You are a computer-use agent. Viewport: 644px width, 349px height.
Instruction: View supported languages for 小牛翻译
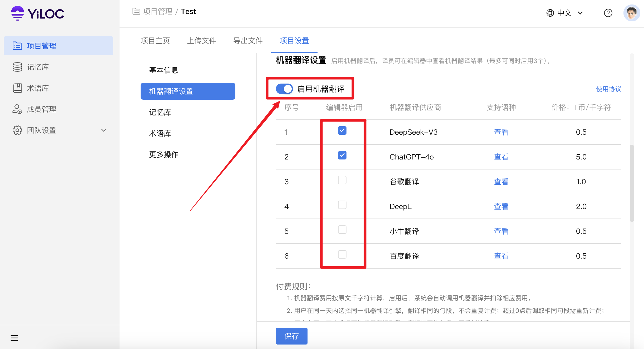point(501,231)
